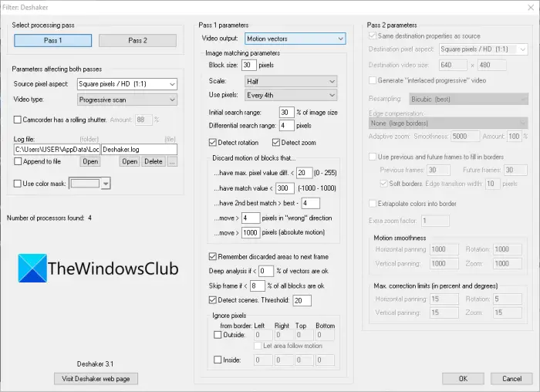Toggle Append to file checkbox

(x=18, y=161)
